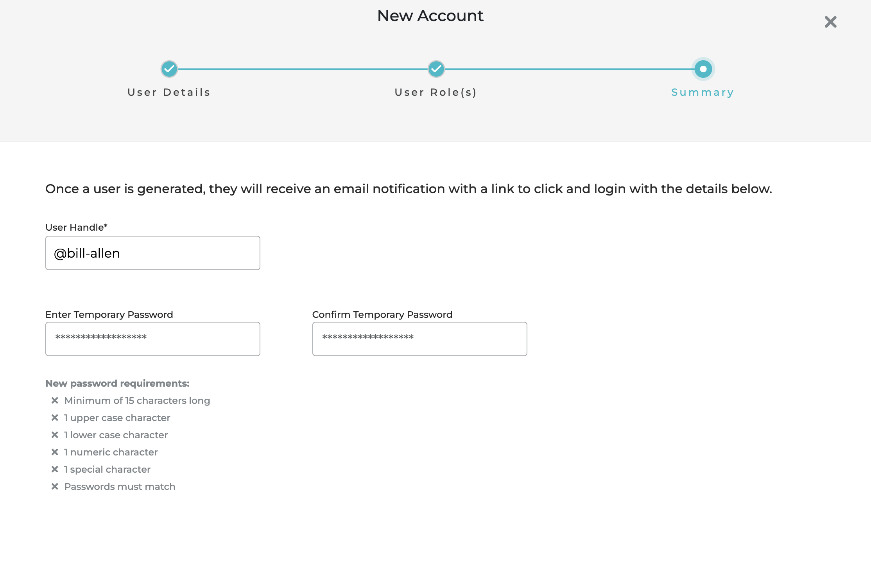Image resolution: width=871 pixels, height=588 pixels.
Task: Click the New Account dialog title
Action: pyautogui.click(x=430, y=16)
